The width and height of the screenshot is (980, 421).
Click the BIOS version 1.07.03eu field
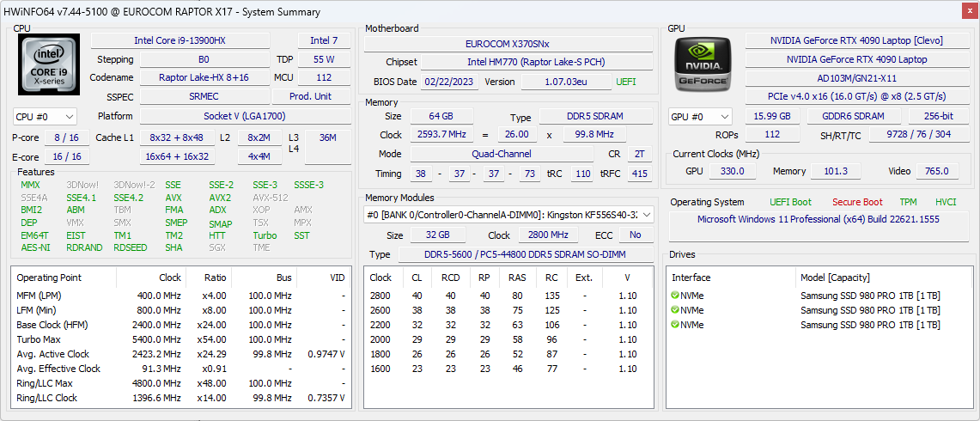pyautogui.click(x=566, y=82)
